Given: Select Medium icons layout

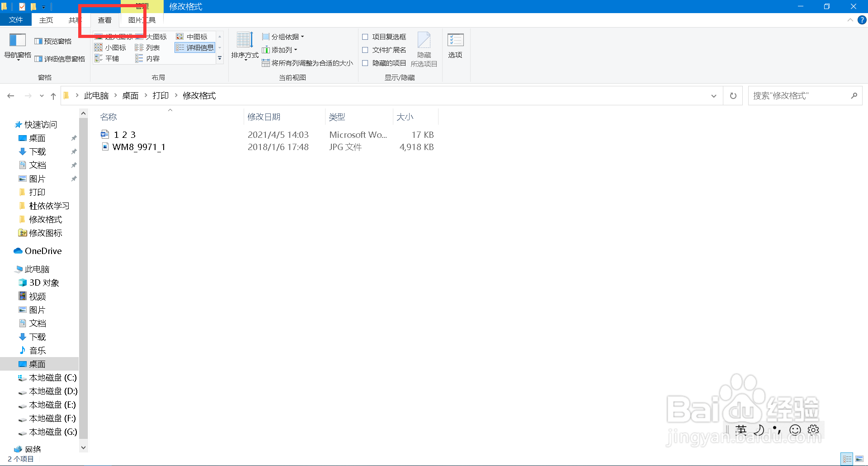Looking at the screenshot, I should [x=192, y=37].
